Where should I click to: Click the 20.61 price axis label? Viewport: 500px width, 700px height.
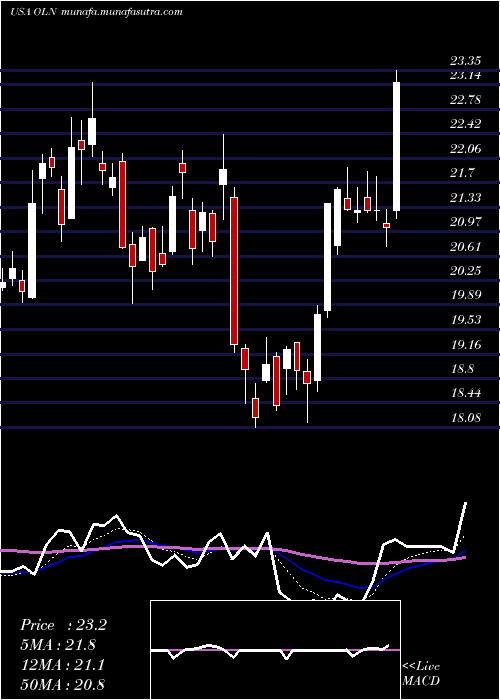point(465,247)
